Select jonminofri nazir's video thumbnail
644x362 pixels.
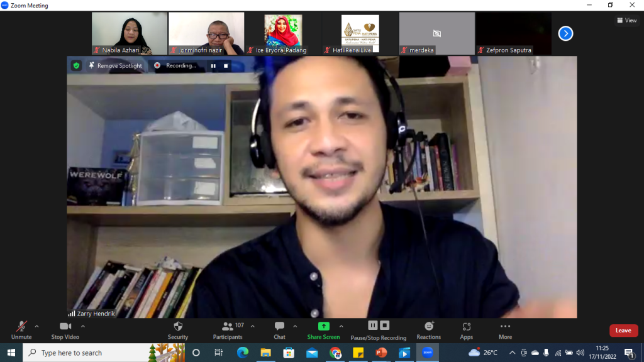[206, 33]
